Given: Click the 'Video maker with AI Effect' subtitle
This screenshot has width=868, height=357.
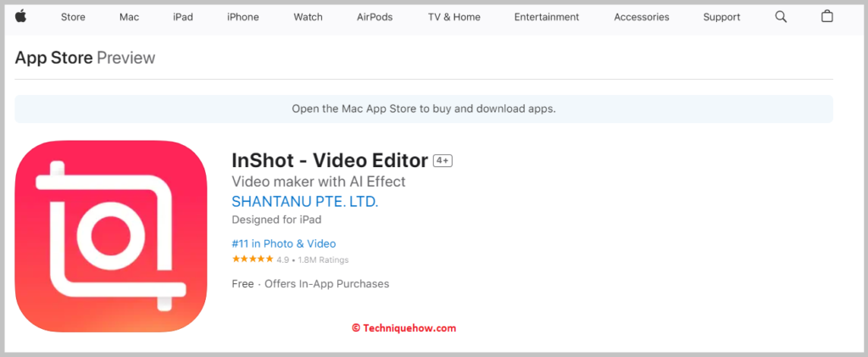Looking at the screenshot, I should [x=319, y=181].
